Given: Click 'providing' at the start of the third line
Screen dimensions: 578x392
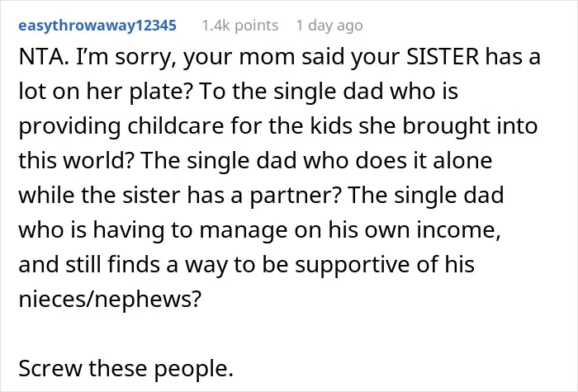Looking at the screenshot, I should (x=69, y=126).
